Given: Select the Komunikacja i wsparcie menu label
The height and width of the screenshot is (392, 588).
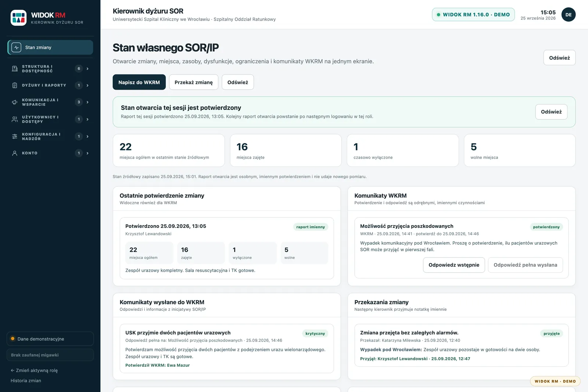Looking at the screenshot, I should coord(40,102).
